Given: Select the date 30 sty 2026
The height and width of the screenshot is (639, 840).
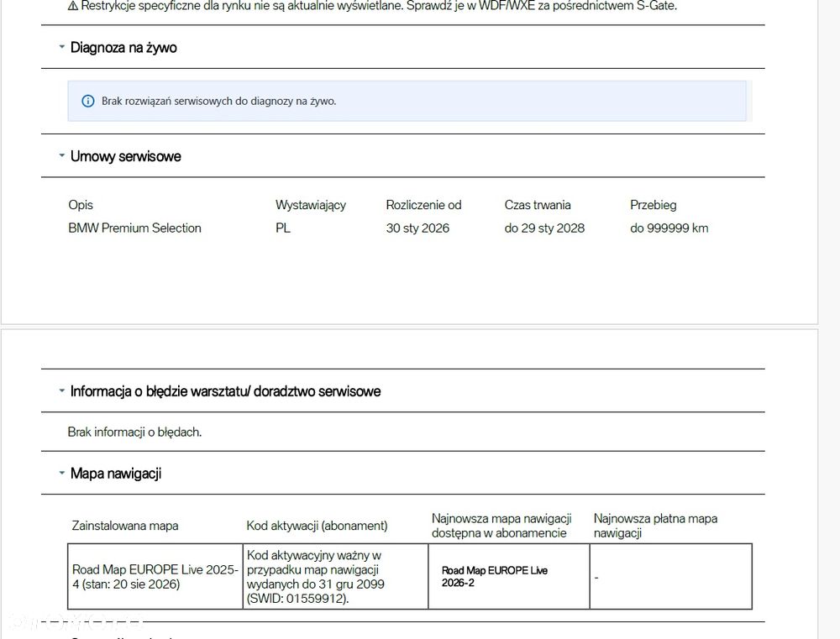Looking at the screenshot, I should (x=417, y=228).
